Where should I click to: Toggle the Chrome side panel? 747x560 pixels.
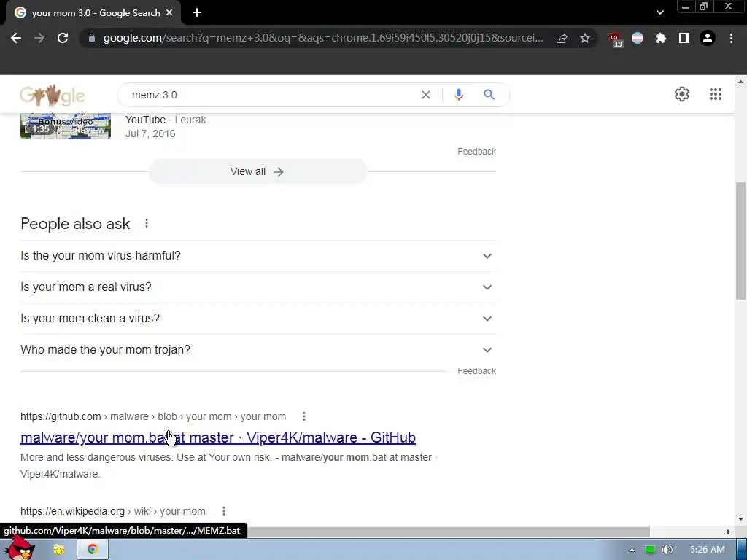[x=684, y=38]
